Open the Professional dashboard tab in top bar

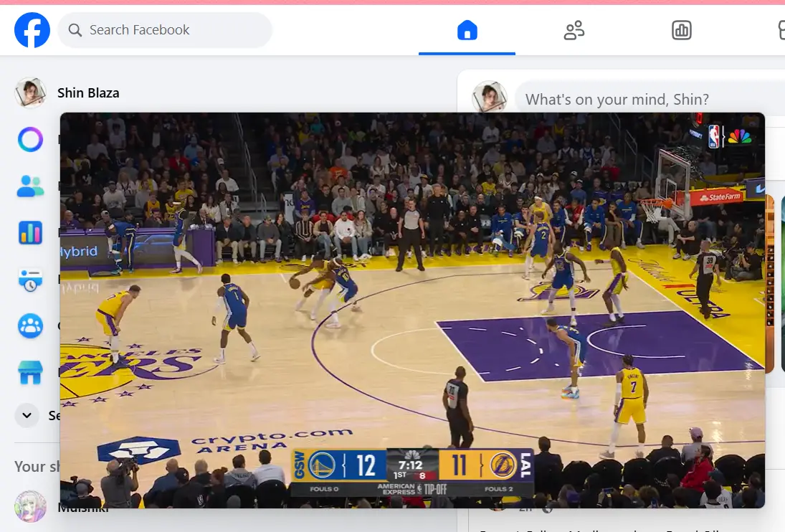coord(681,30)
